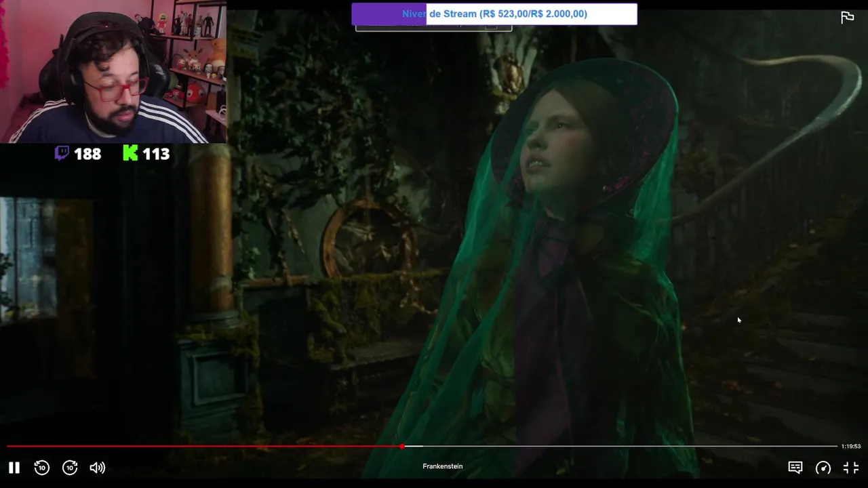The width and height of the screenshot is (868, 488).
Task: Rewind the video 10 seconds
Action: pos(42,468)
